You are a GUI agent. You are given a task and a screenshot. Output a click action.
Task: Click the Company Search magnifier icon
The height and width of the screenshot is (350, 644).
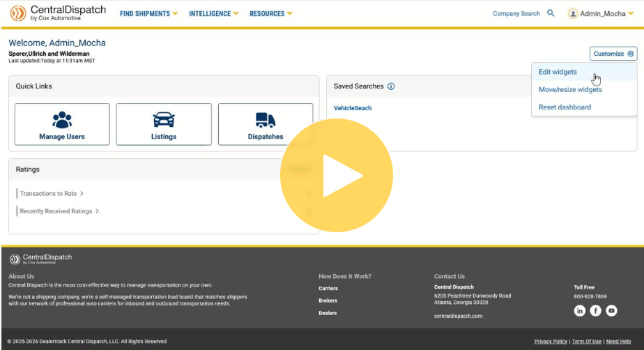(551, 13)
